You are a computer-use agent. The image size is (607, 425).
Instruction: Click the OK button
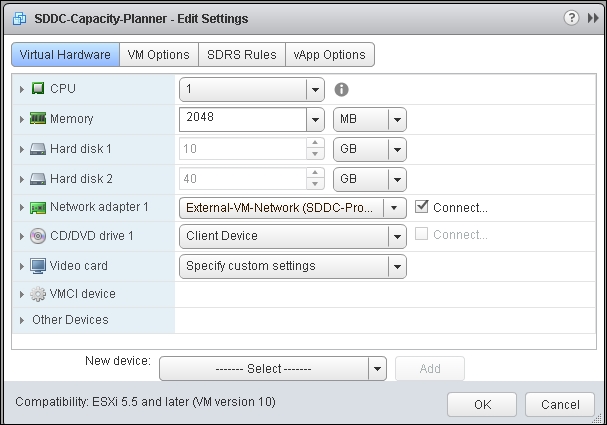click(482, 404)
